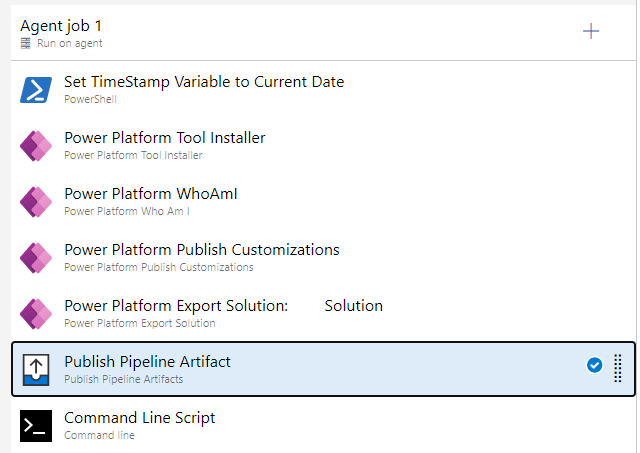Click the drag handle on Publish Pipeline Artifact
This screenshot has height=453, width=640.
point(617,369)
